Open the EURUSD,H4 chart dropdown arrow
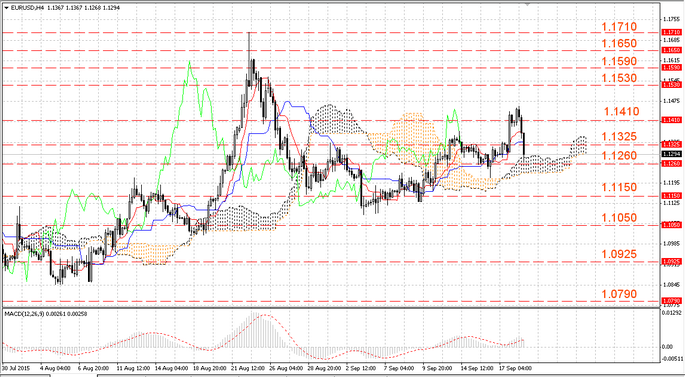The height and width of the screenshot is (377, 685). (x=6, y=8)
